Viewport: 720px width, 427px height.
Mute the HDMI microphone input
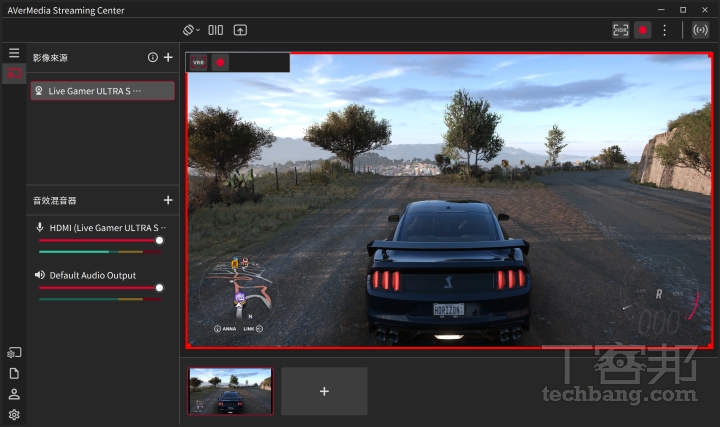tap(40, 228)
